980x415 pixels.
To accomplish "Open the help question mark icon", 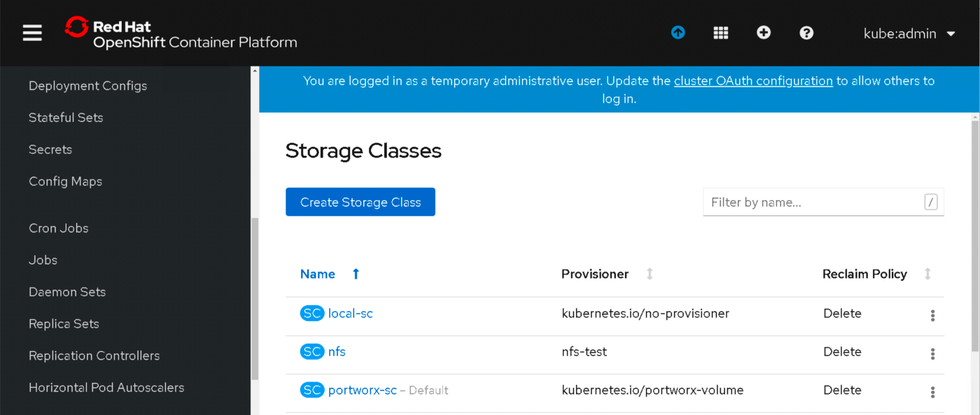I will (806, 33).
